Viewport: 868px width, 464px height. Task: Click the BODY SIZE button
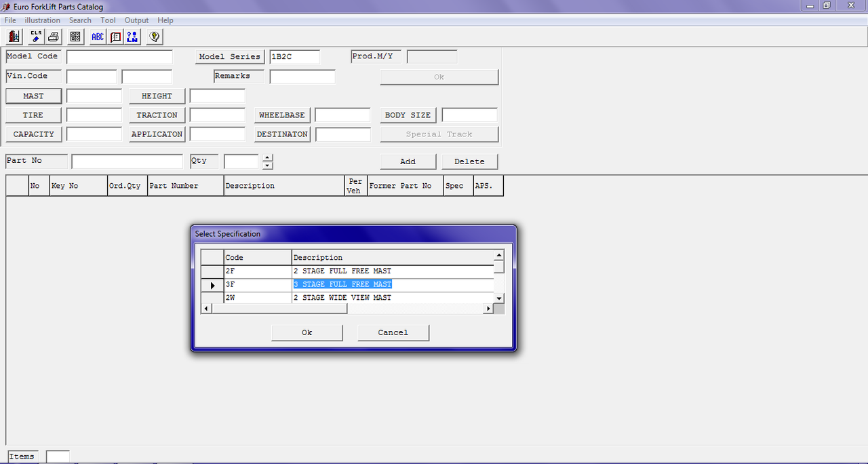point(408,115)
